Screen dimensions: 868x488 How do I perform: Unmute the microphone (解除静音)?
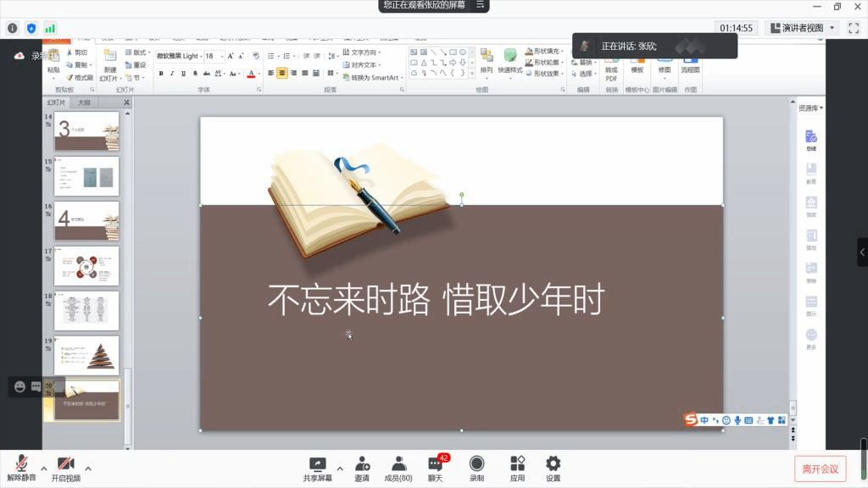(21, 464)
